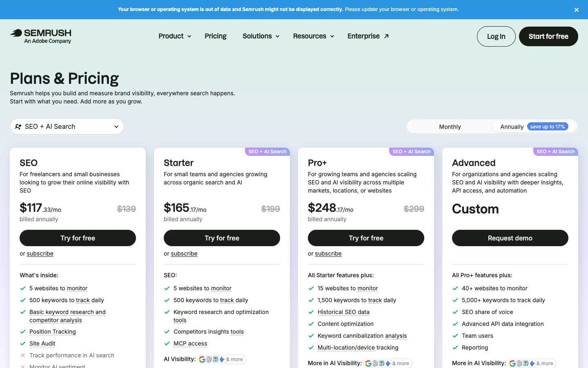The image size is (588, 368).
Task: Click "Advanced API data integration" text
Action: (x=503, y=324)
